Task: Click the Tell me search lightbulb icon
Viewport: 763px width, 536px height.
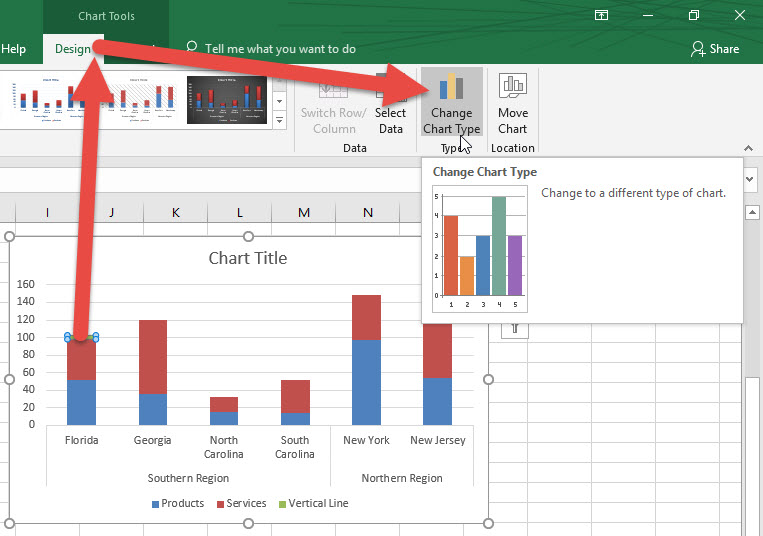Action: point(191,48)
